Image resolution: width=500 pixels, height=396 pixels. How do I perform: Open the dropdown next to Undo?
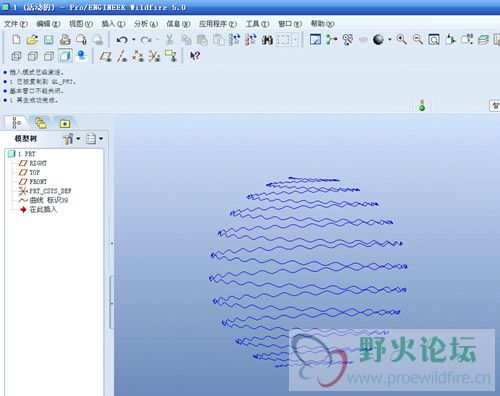pyautogui.click(x=134, y=40)
